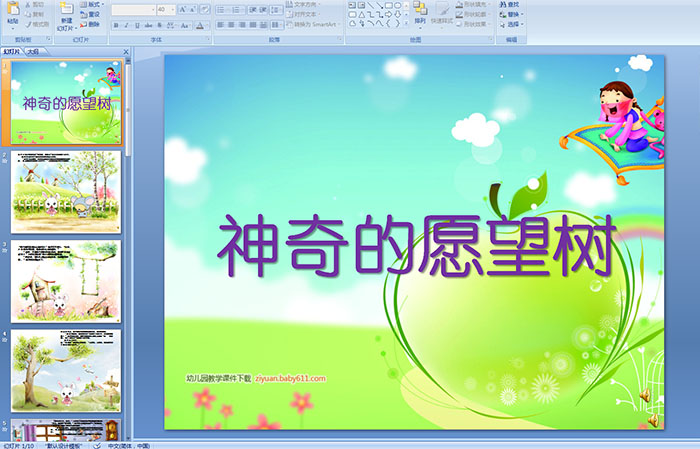Close the slide thumbnail pane
700x449 pixels.
coord(126,52)
